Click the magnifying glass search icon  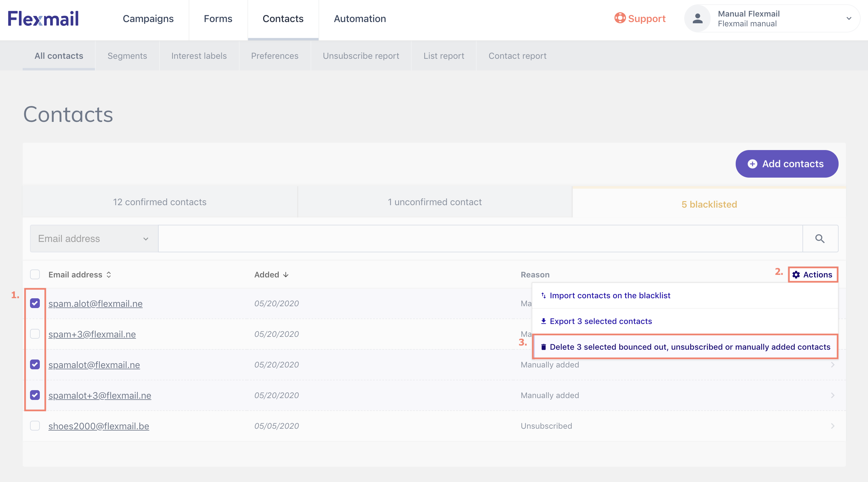click(820, 239)
